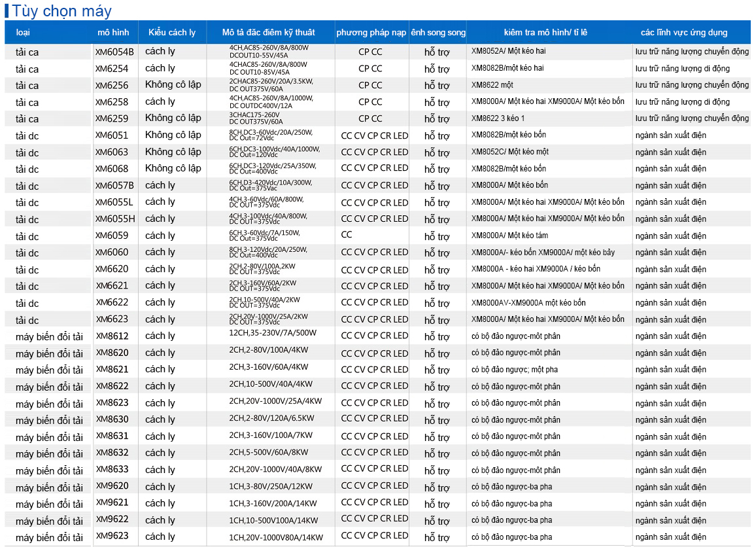The image size is (756, 547).
Task: Click model cell XM8633
Action: pos(112,470)
